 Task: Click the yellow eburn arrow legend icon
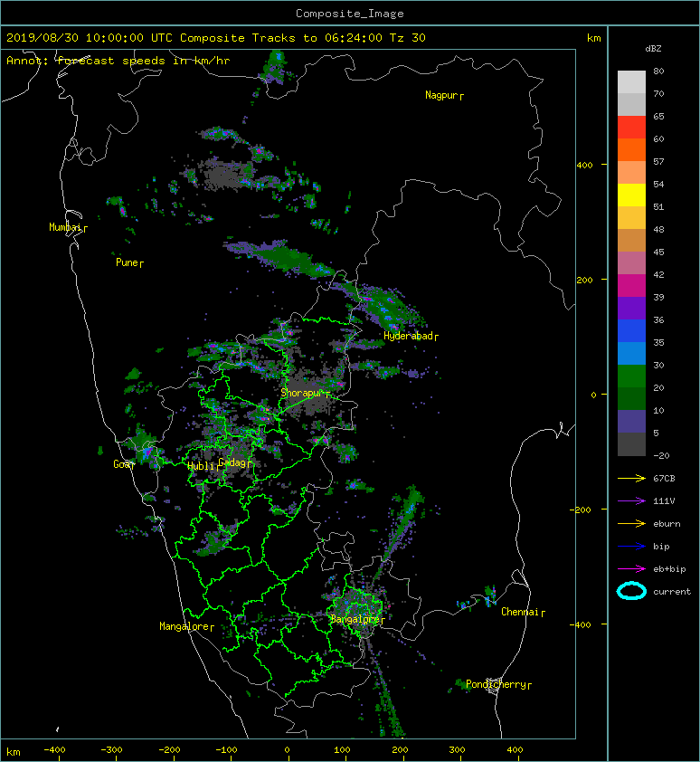click(631, 524)
